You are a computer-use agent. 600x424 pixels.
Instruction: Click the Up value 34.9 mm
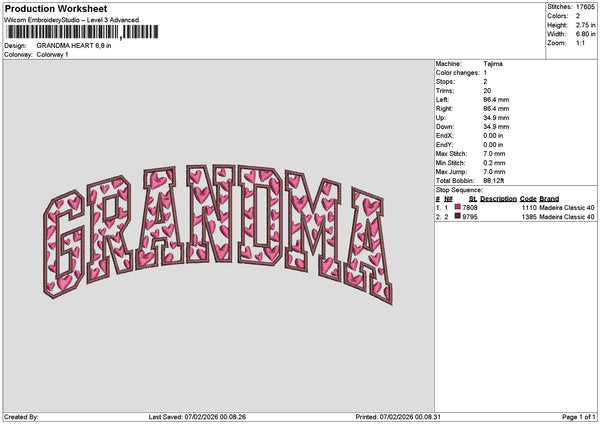[496, 118]
